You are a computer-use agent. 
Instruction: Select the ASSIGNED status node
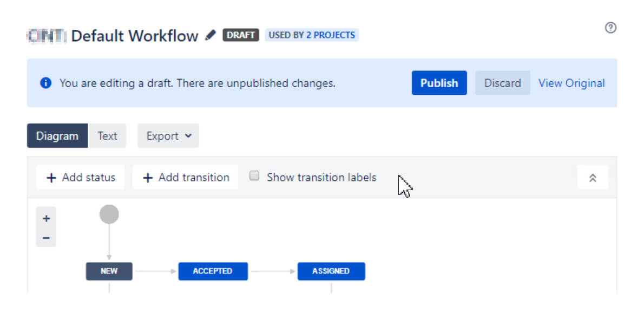coord(331,271)
